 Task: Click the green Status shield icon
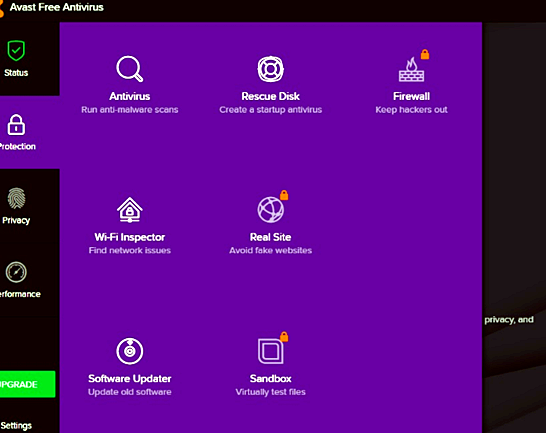pos(16,51)
